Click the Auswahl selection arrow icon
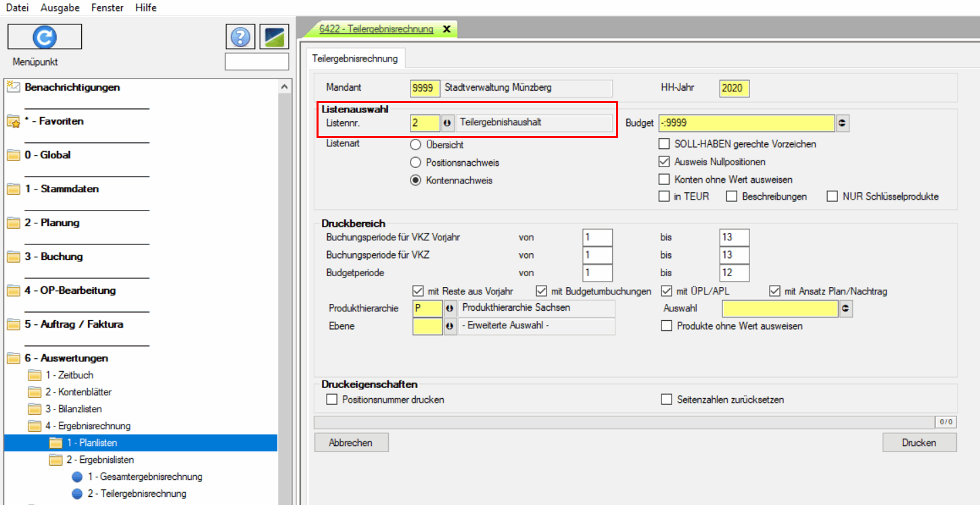 point(845,309)
